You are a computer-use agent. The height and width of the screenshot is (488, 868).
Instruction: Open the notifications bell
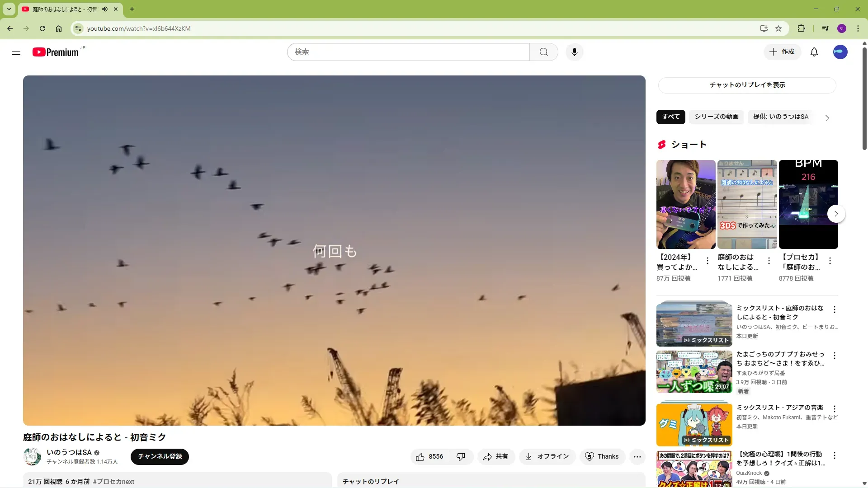point(814,52)
